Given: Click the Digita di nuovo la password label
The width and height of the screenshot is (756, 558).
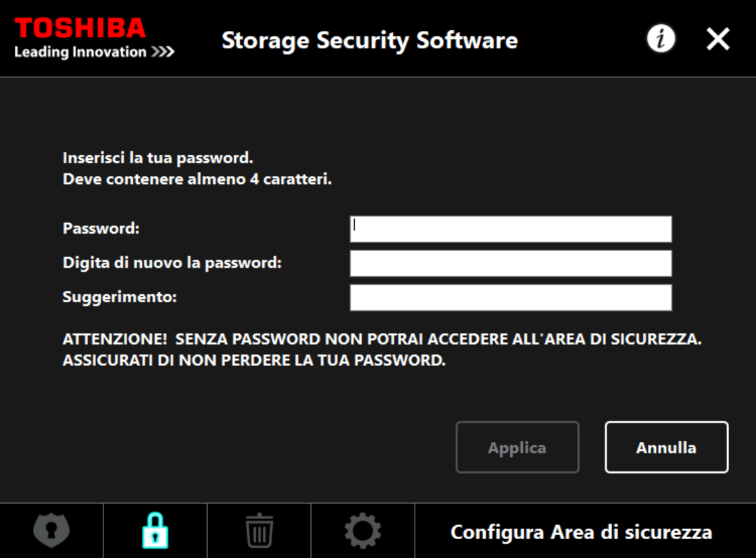Looking at the screenshot, I should pyautogui.click(x=172, y=263).
